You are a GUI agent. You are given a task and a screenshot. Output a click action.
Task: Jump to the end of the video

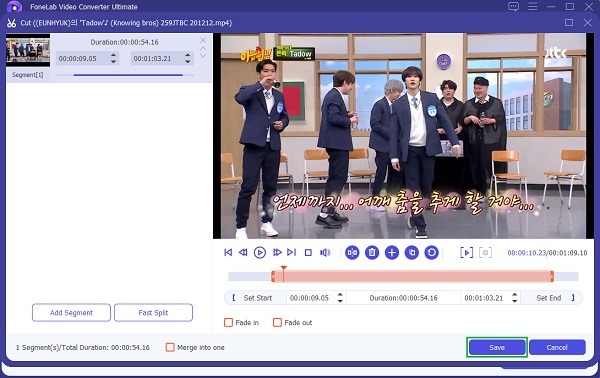pyautogui.click(x=292, y=253)
